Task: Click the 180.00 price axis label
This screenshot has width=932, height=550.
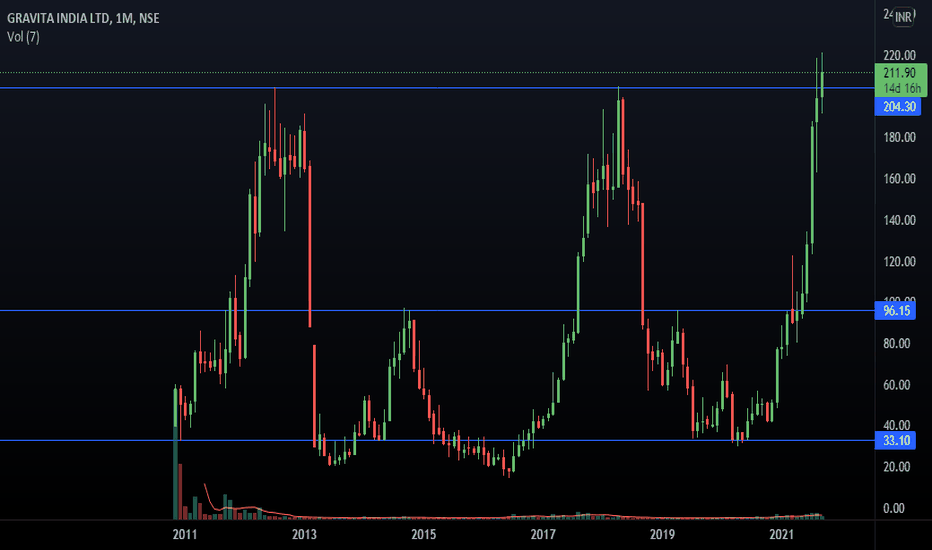Action: click(x=899, y=137)
